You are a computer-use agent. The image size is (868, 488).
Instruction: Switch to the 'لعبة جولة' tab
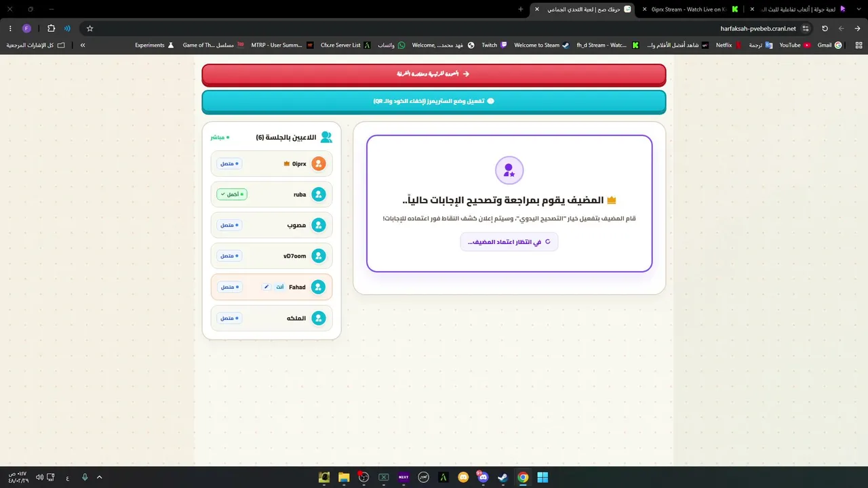pyautogui.click(x=798, y=9)
